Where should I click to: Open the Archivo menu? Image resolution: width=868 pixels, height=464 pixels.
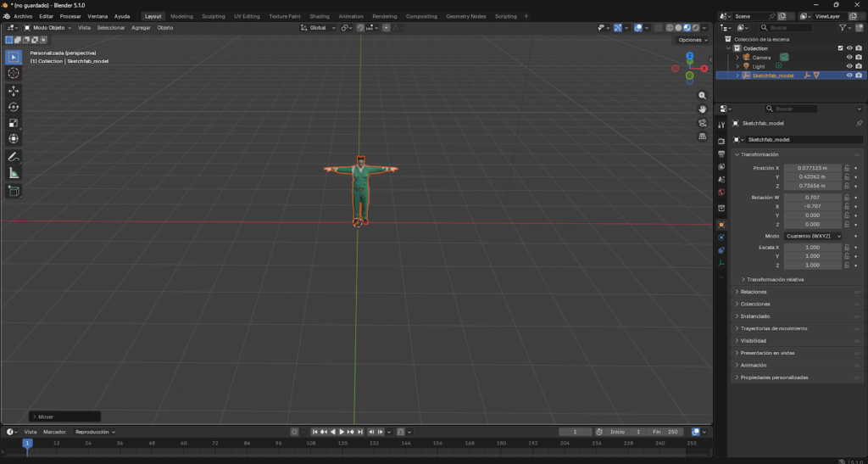pos(23,16)
